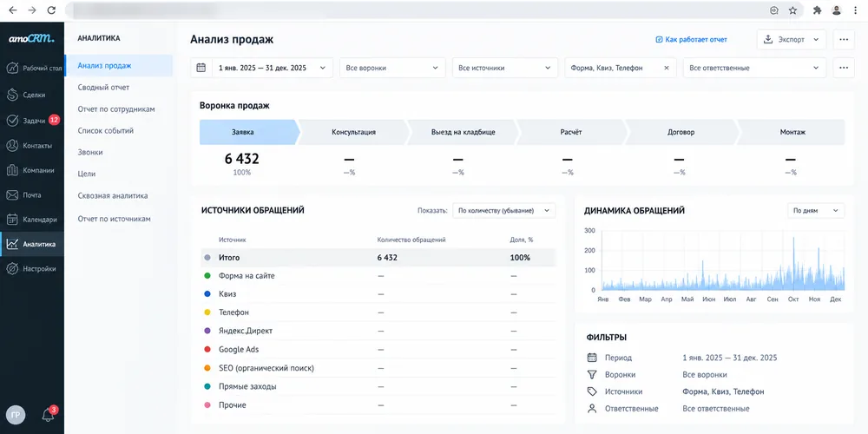The height and width of the screenshot is (434, 868).
Task: Click the amoCRM logo
Action: pyautogui.click(x=31, y=39)
